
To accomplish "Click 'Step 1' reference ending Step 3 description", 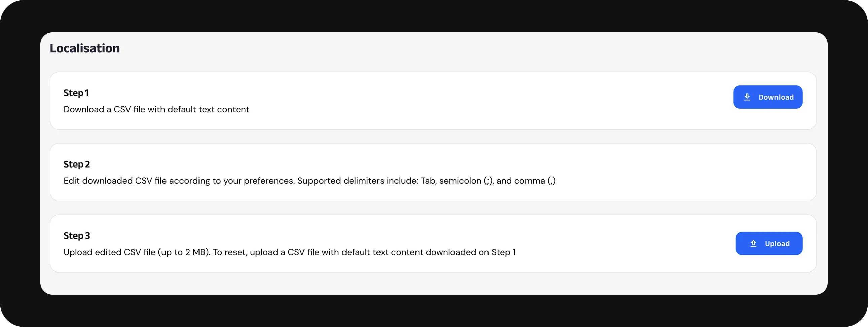I will 503,252.
